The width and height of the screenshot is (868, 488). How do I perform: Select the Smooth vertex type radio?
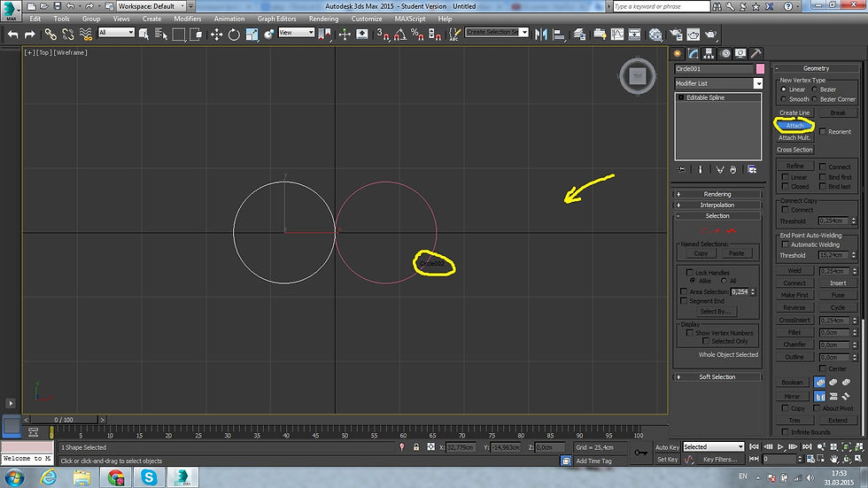point(783,99)
